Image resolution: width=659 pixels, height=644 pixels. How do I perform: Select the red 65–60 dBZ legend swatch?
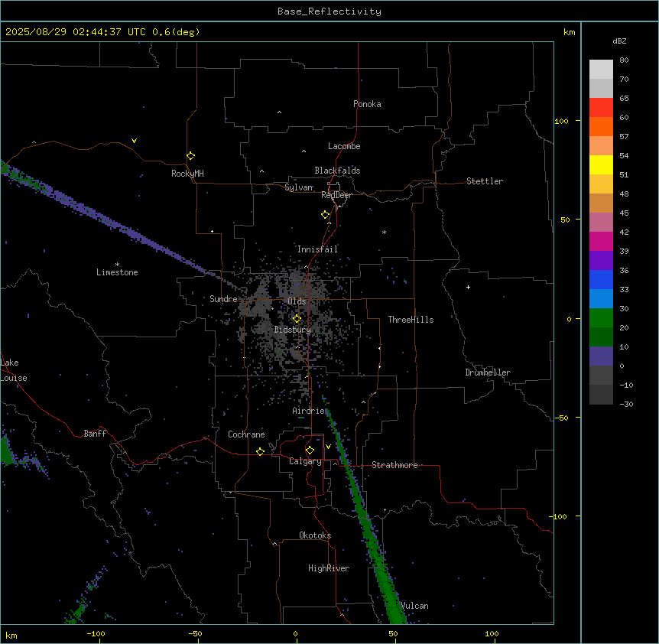(601, 108)
